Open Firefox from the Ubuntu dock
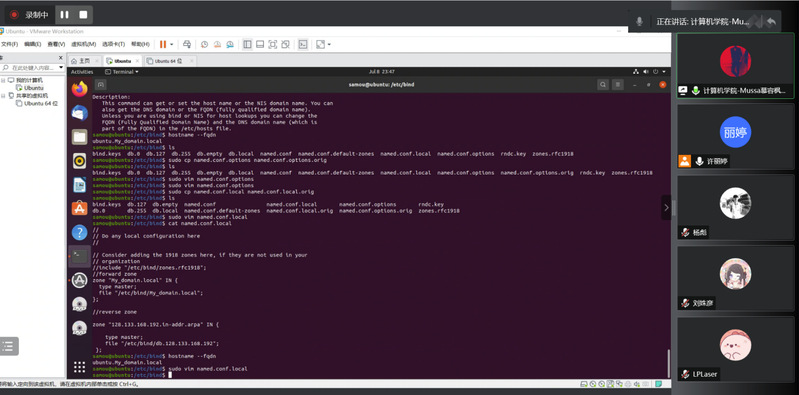This screenshot has height=395, width=799. [79, 89]
